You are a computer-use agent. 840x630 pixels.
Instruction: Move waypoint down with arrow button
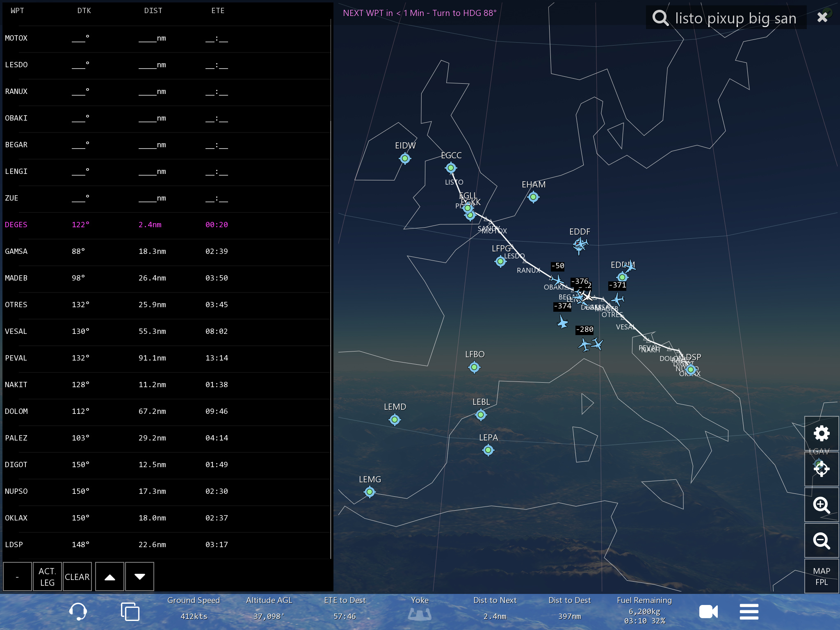pyautogui.click(x=139, y=577)
